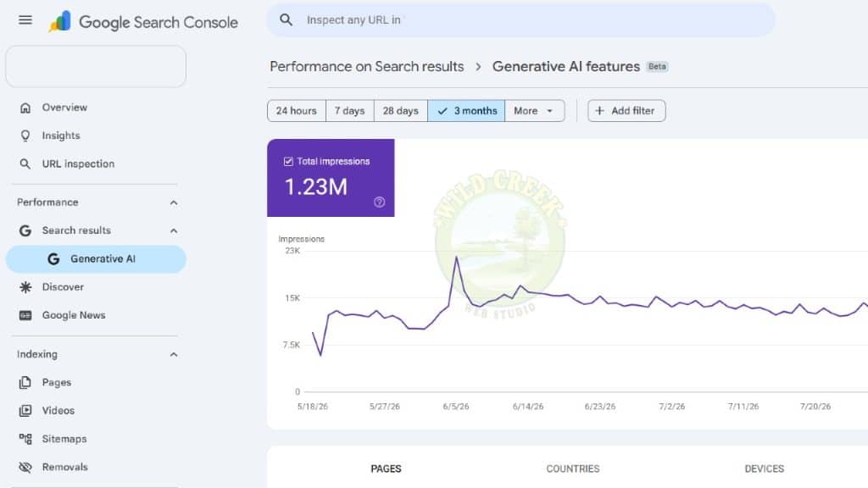Click the Total impressions 1.23M card

click(331, 178)
